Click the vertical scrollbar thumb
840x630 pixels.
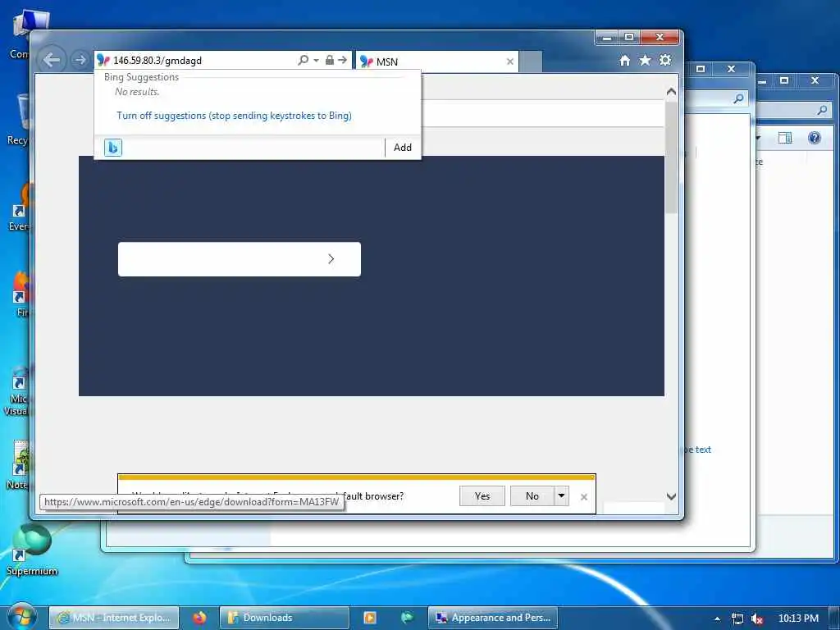(x=671, y=157)
